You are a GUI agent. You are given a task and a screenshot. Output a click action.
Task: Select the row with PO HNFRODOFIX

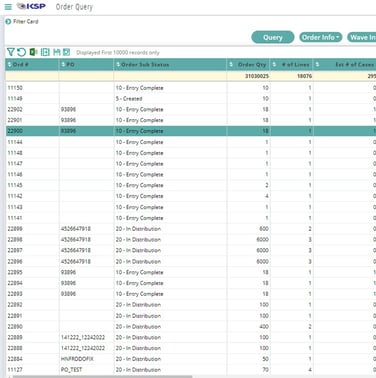click(x=191, y=359)
